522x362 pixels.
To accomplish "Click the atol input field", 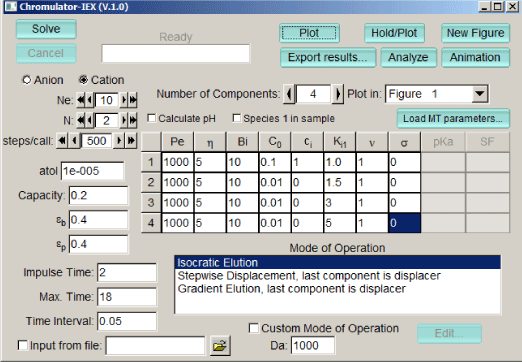I will tap(92, 171).
